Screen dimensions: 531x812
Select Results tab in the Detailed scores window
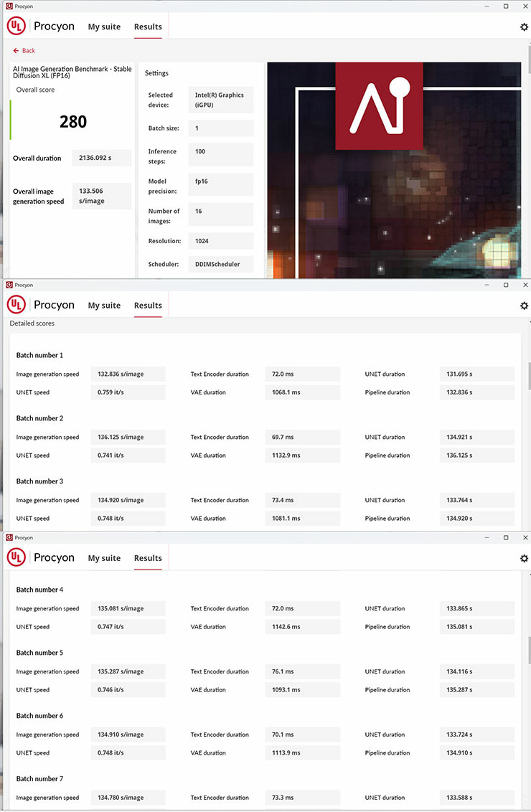point(148,306)
